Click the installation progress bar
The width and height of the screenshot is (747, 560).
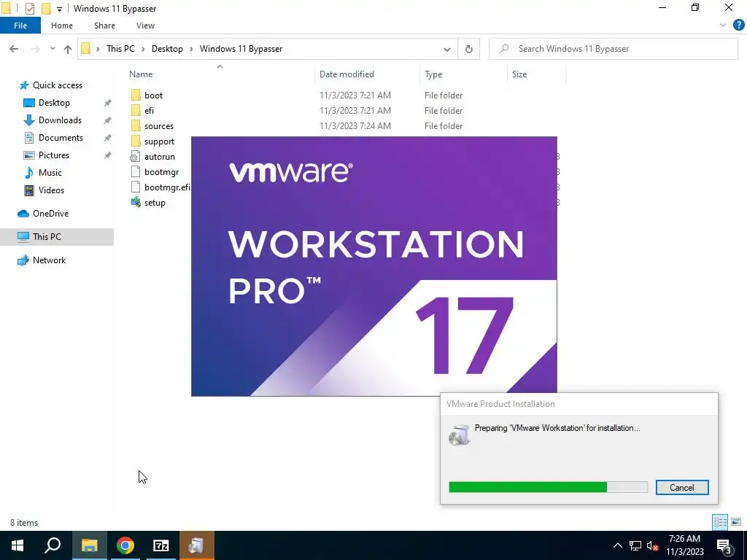coord(548,486)
